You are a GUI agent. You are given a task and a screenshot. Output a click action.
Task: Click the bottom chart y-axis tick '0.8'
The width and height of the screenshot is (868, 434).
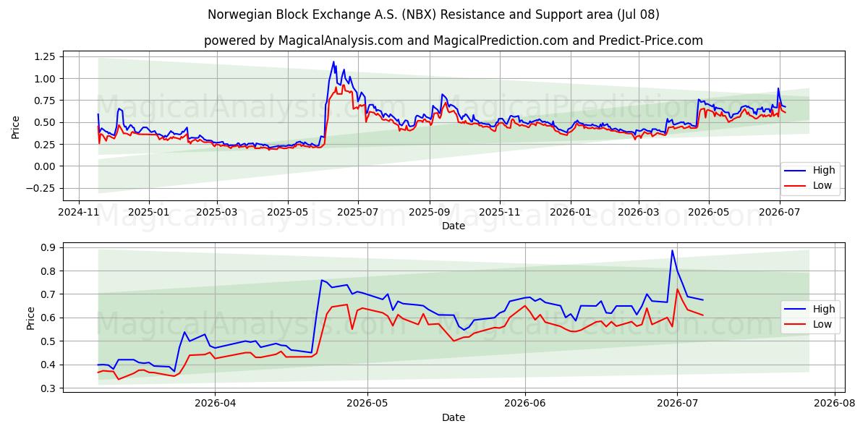click(49, 271)
